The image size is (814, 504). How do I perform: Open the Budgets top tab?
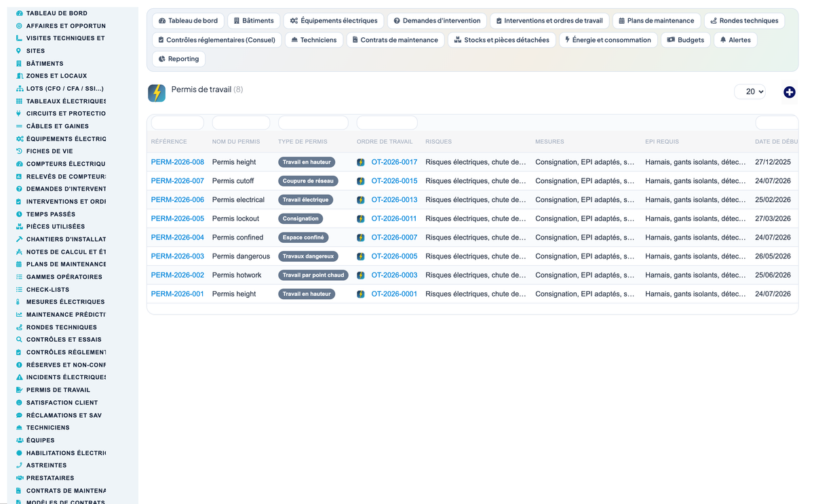click(x=686, y=40)
